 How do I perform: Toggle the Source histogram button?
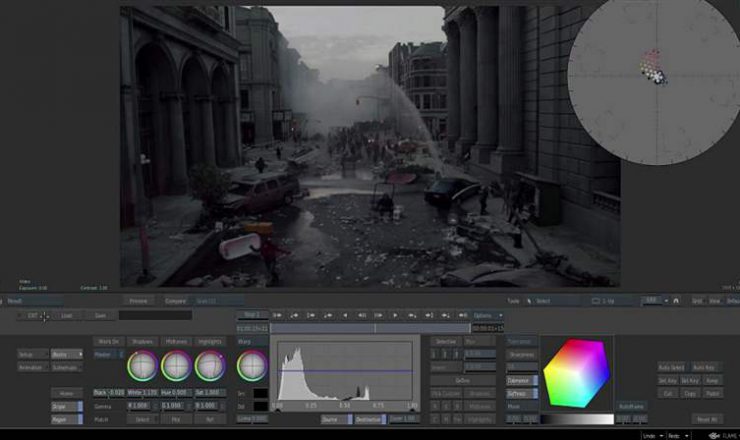pyautogui.click(x=336, y=419)
